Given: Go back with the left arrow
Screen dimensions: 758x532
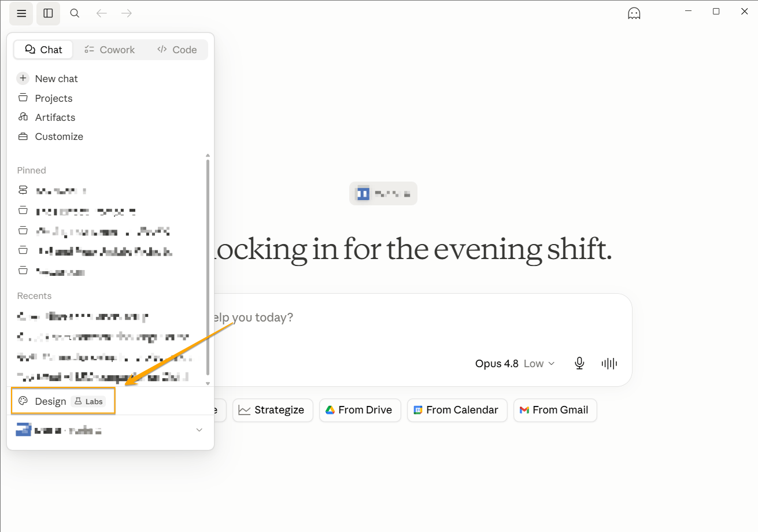Looking at the screenshot, I should pyautogui.click(x=102, y=13).
